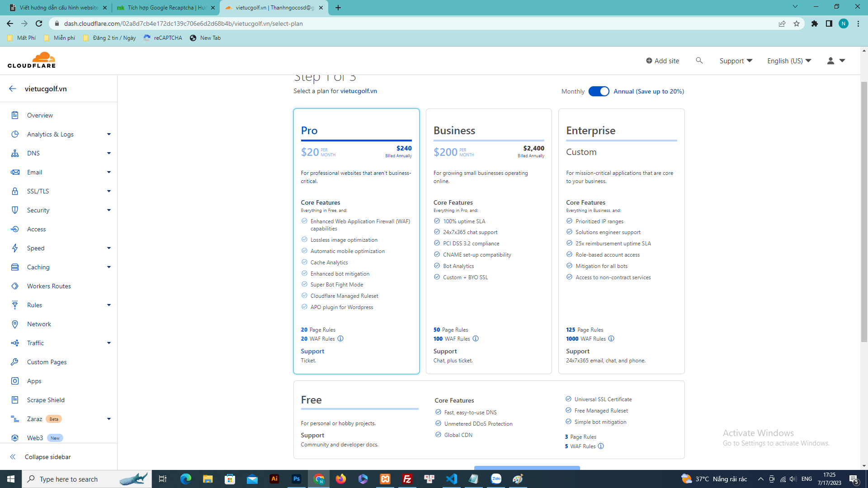Select the Free plan card

(x=488, y=419)
